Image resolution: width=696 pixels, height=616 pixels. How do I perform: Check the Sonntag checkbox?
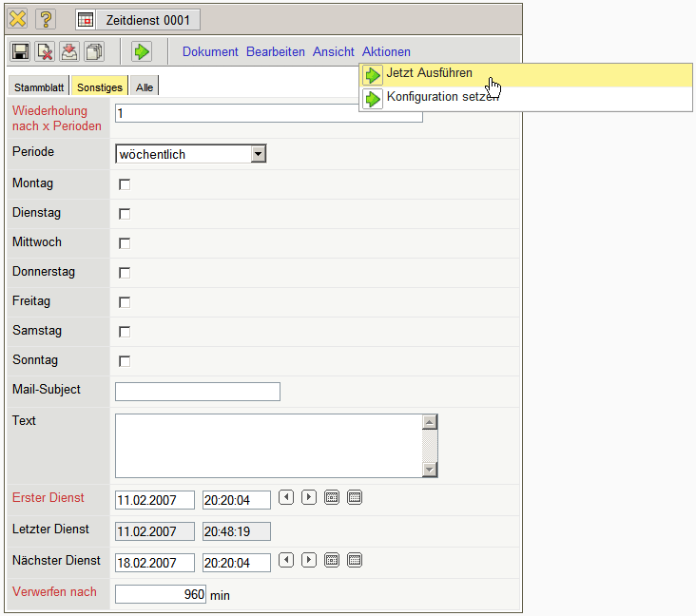[x=124, y=361]
